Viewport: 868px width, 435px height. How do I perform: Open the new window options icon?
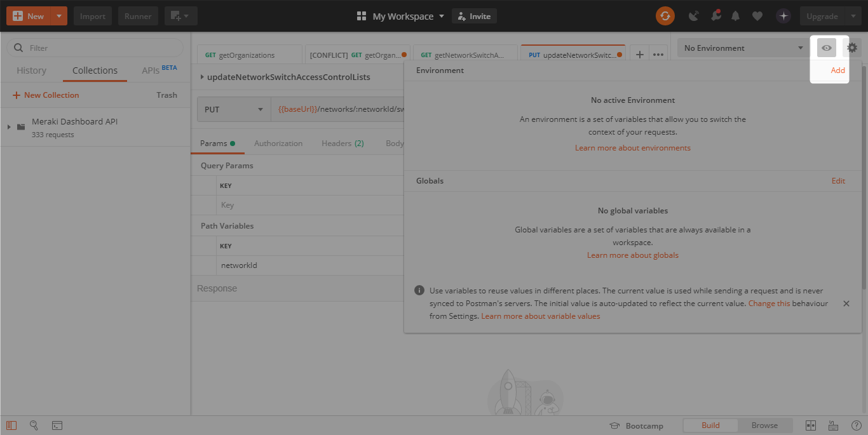[x=180, y=16]
